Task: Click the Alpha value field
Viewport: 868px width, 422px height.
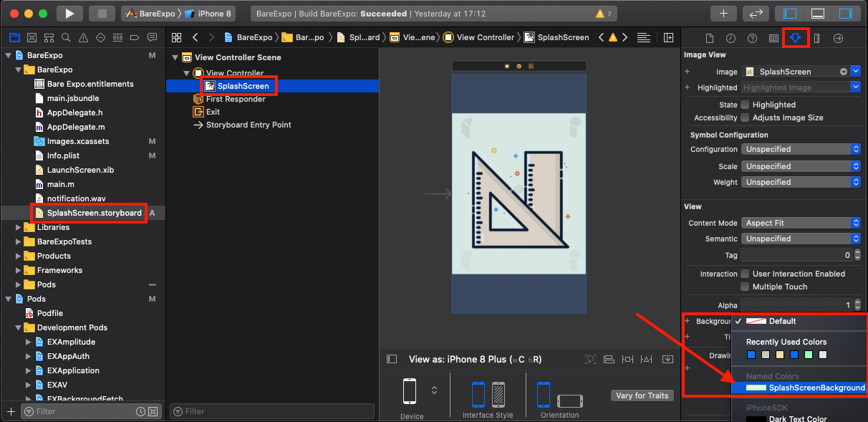Action: [x=796, y=305]
